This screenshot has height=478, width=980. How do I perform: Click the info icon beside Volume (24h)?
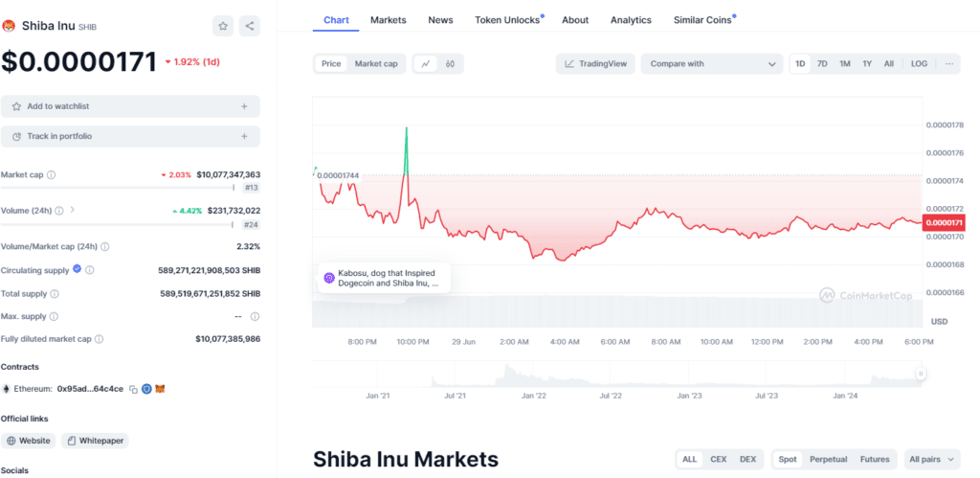tap(58, 211)
